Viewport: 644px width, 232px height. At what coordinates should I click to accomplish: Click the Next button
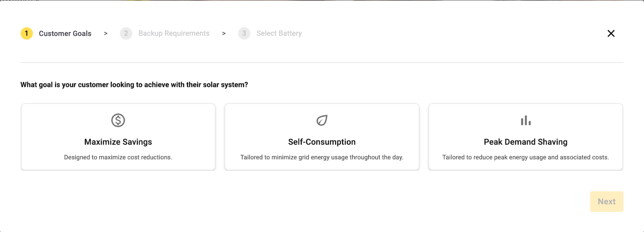(607, 201)
